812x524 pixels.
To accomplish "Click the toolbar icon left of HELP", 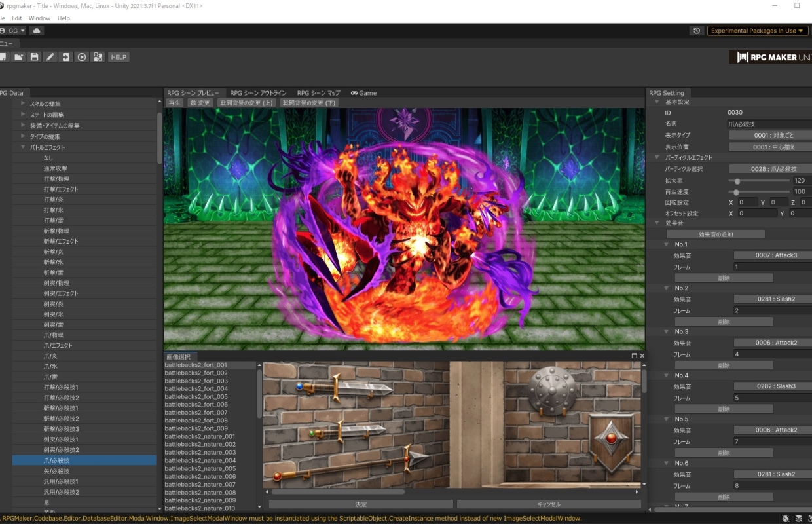I will pos(98,57).
